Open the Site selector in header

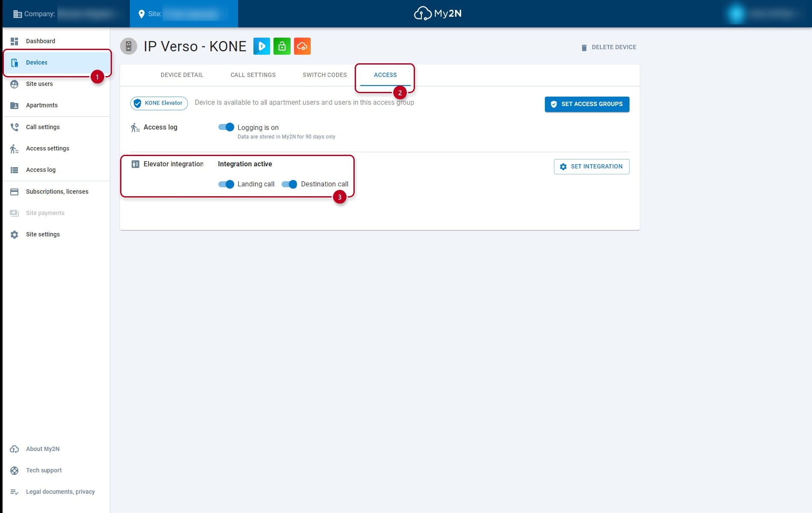[x=184, y=14]
